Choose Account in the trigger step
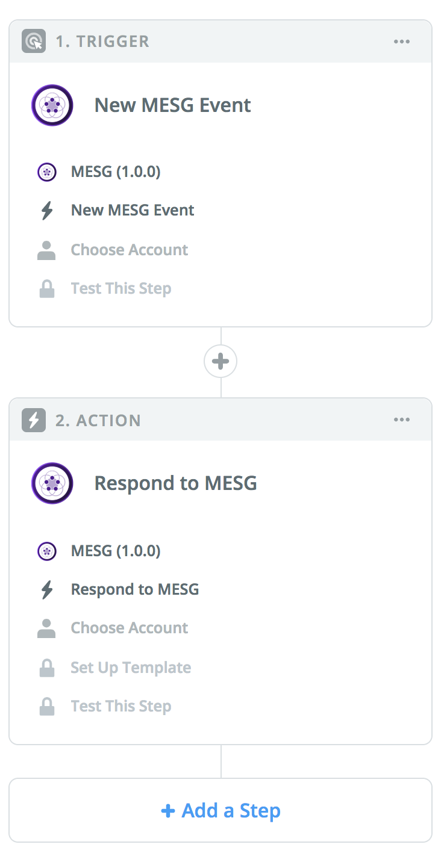 click(130, 250)
